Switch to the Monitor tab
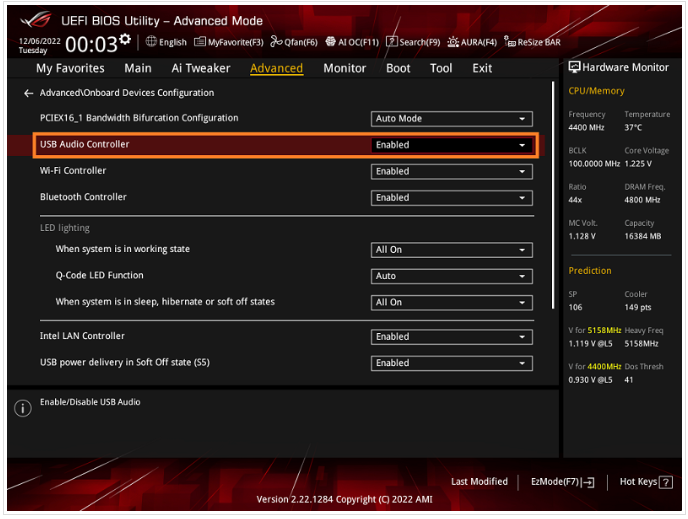The height and width of the screenshot is (519, 688). point(344,68)
